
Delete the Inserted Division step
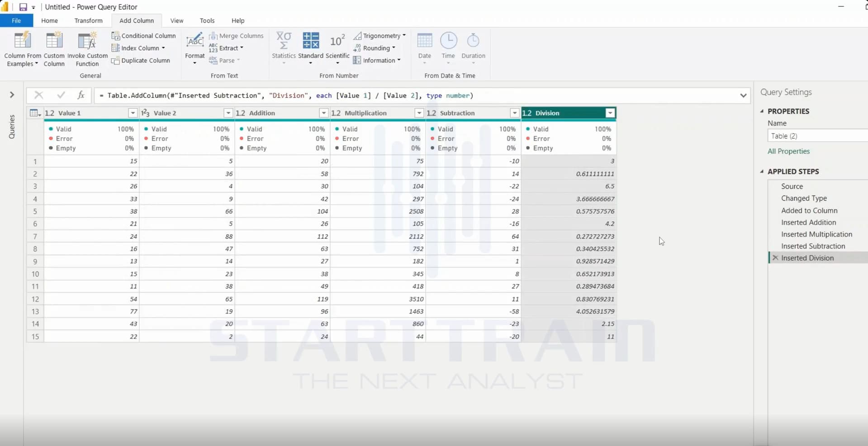click(x=775, y=258)
